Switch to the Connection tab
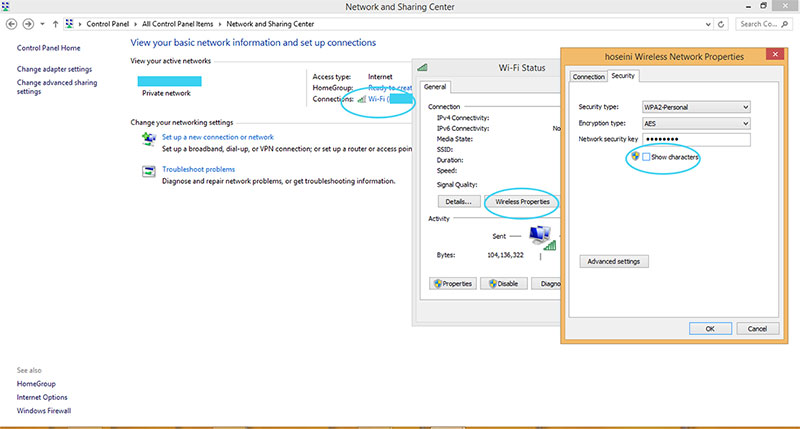This screenshot has height=429, width=800. coord(589,76)
